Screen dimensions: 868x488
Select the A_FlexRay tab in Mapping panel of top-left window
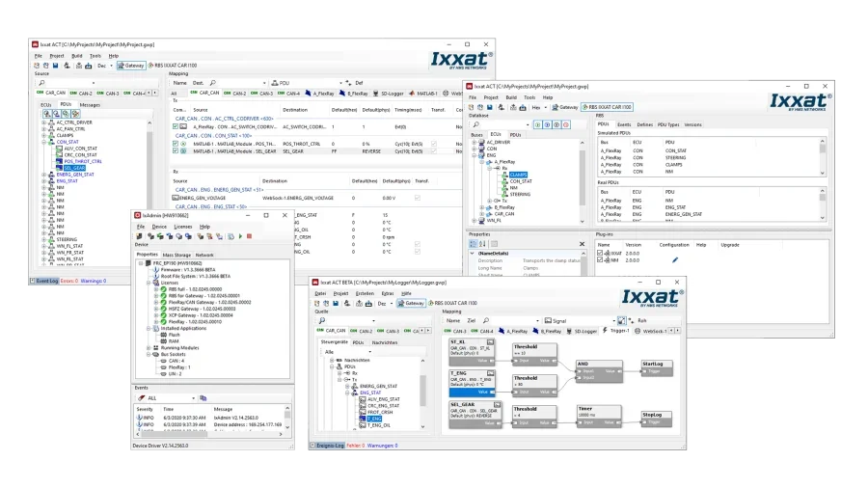tap(319, 94)
